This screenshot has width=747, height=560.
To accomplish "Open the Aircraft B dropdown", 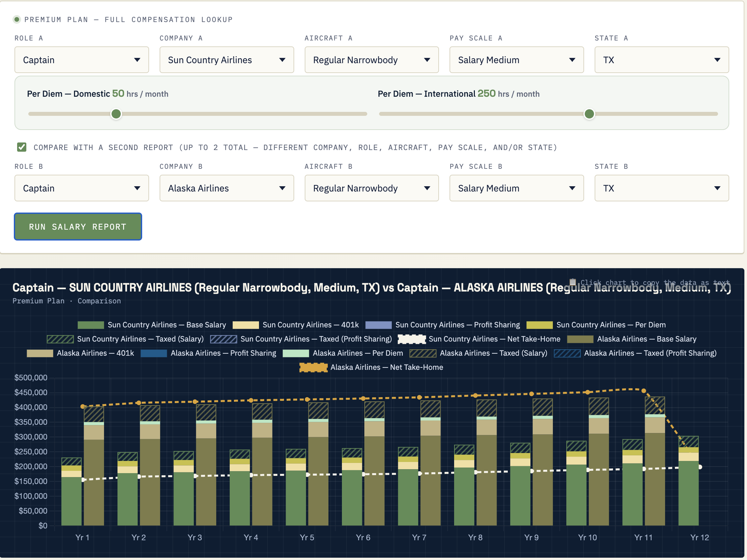I will [372, 188].
